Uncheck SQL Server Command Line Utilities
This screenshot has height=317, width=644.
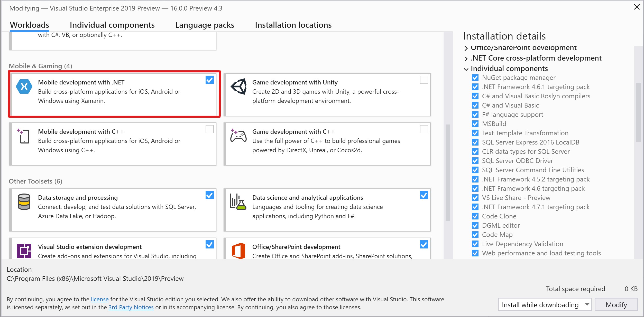pyautogui.click(x=475, y=170)
